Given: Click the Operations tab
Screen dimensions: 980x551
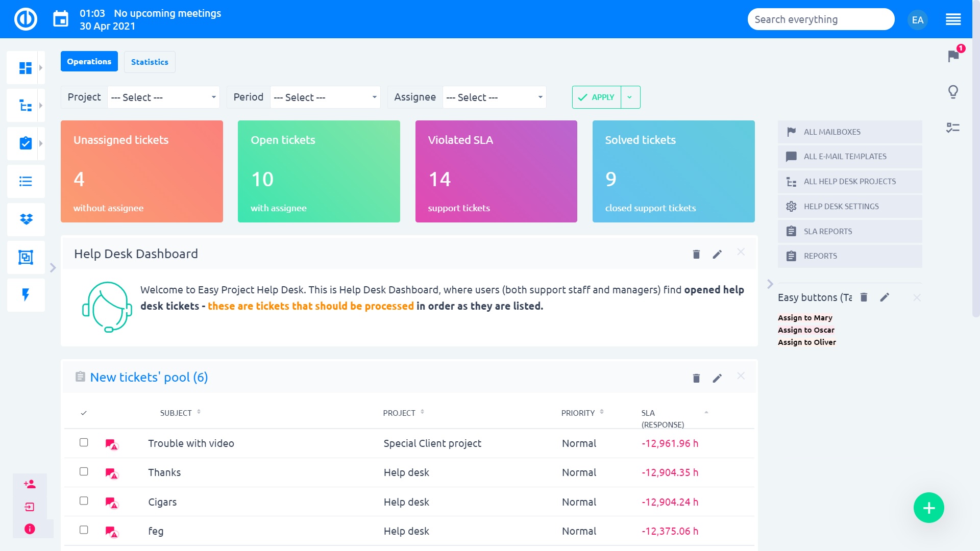Looking at the screenshot, I should (x=89, y=61).
